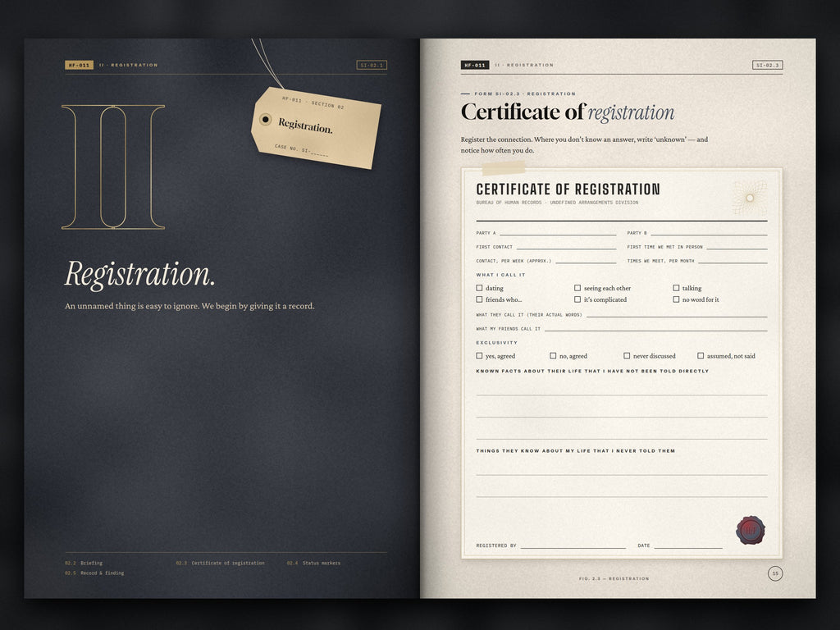Tick the 'no word for it' checkbox
Viewport: 840px width, 630px height.
tap(676, 299)
